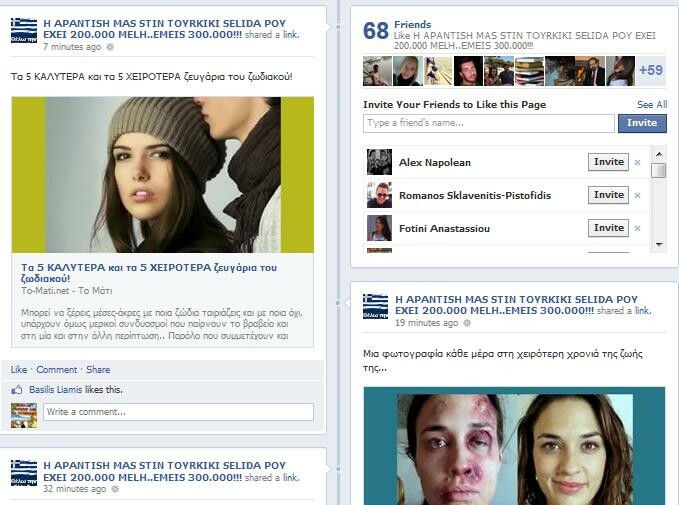Open stacked books friend thumbnail
The width and height of the screenshot is (679, 505).
[529, 71]
